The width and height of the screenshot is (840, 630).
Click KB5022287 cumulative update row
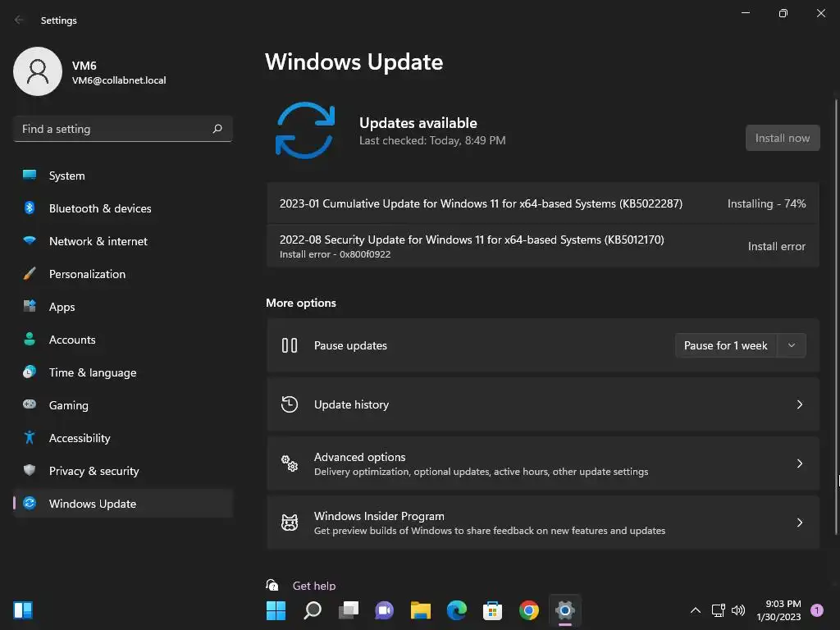(543, 203)
